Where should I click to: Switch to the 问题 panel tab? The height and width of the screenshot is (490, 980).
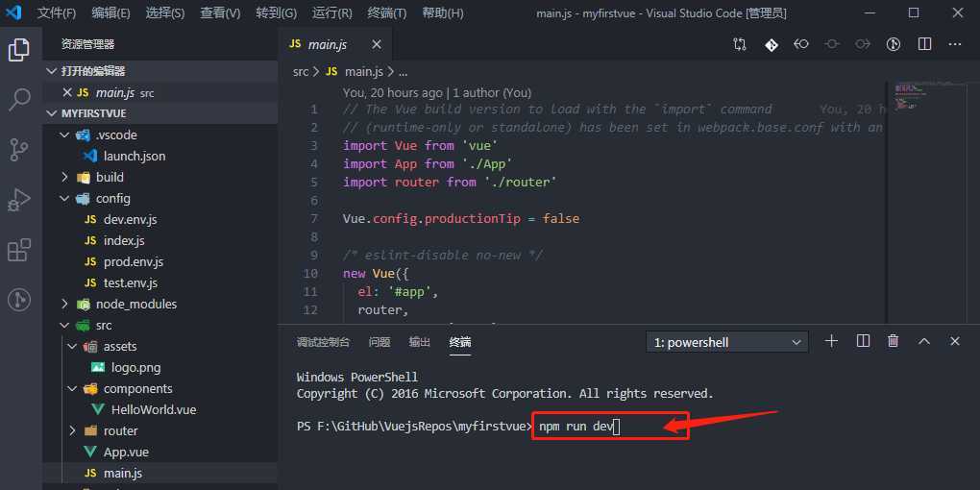380,342
